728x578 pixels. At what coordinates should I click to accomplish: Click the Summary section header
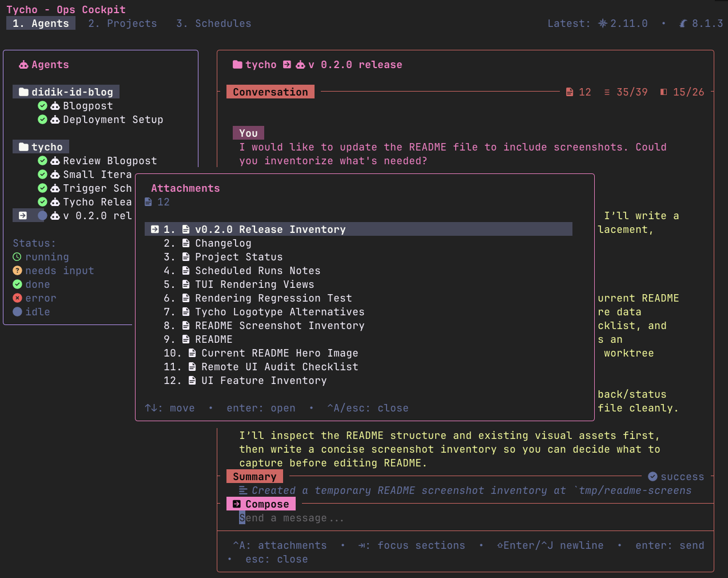[x=254, y=476]
